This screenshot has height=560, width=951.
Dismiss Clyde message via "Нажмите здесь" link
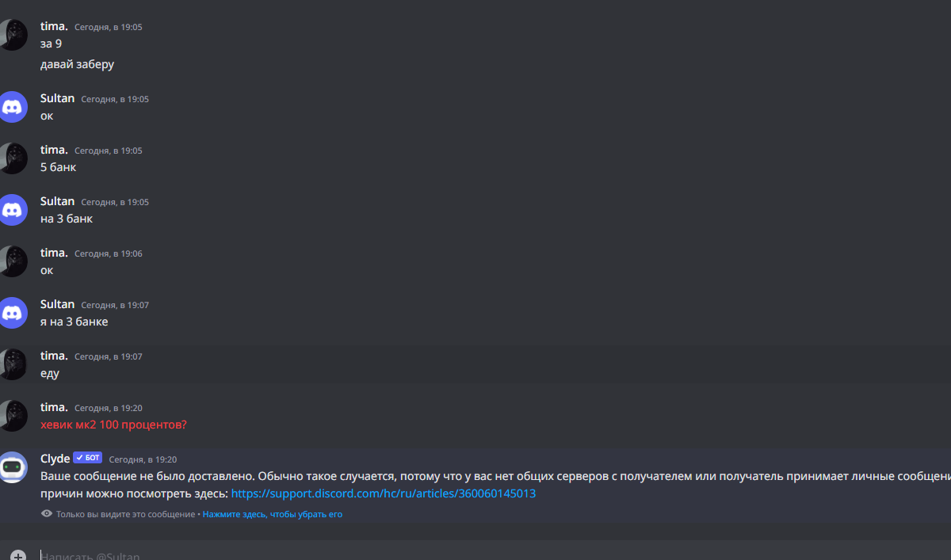273,514
